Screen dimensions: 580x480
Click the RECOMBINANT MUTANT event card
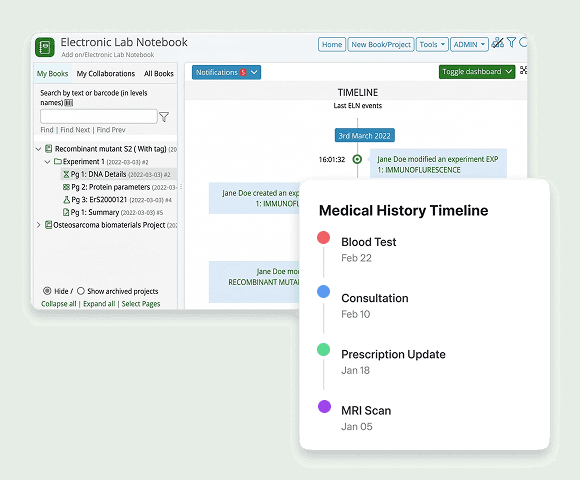[x=254, y=282]
